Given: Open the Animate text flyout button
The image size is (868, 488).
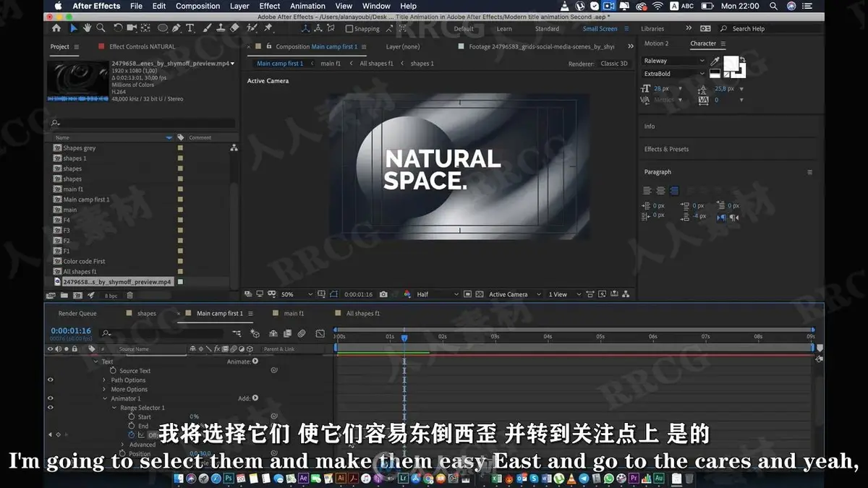Looking at the screenshot, I should click(255, 361).
